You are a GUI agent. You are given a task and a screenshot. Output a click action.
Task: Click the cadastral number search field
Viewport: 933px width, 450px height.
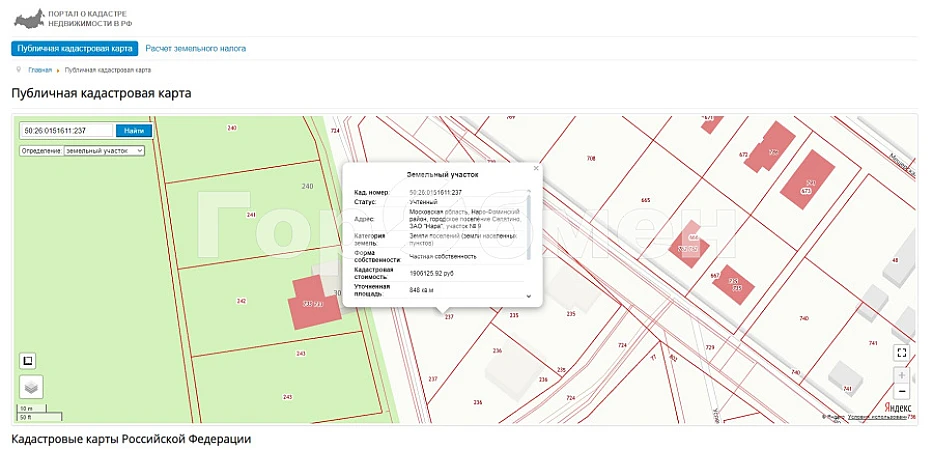pos(66,130)
